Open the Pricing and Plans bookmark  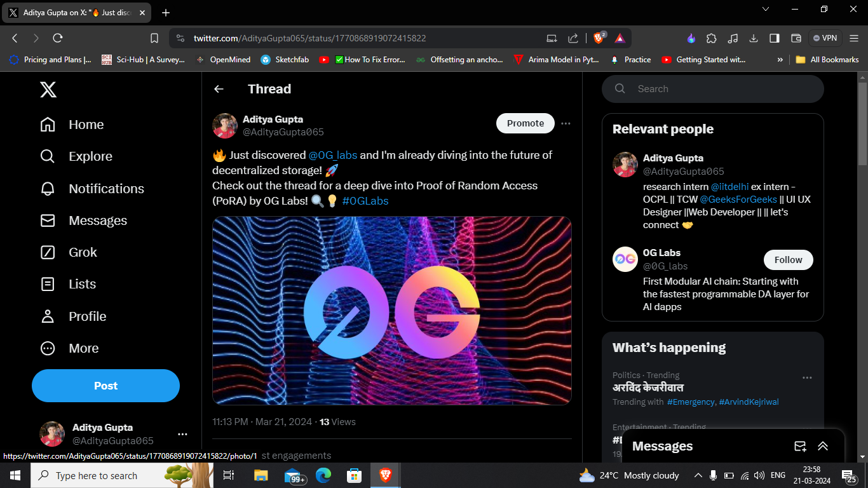pos(50,60)
